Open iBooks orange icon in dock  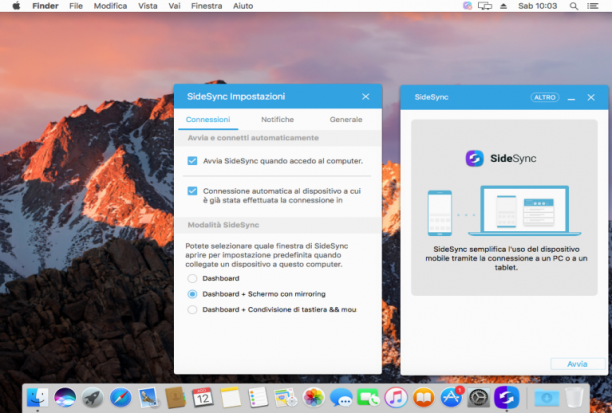423,397
